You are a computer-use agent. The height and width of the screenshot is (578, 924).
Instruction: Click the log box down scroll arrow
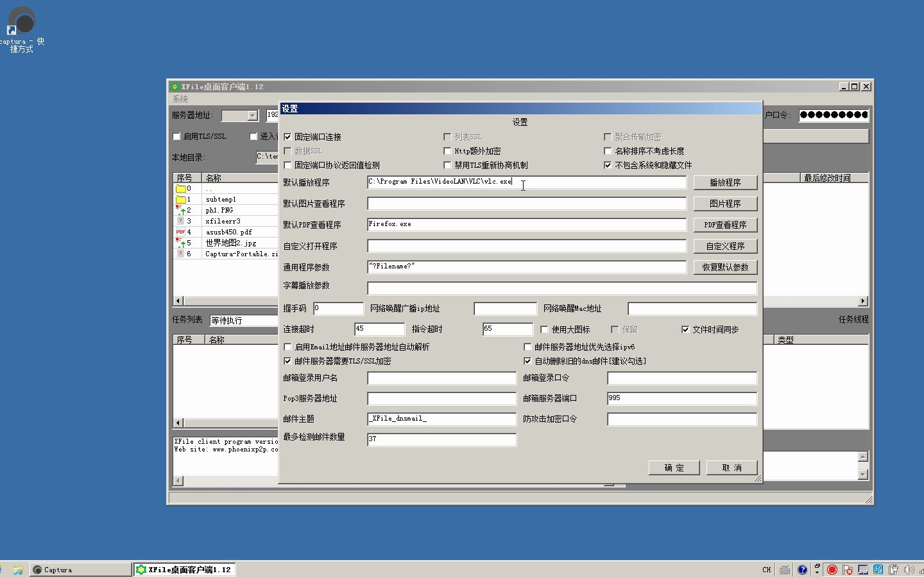pyautogui.click(x=863, y=475)
